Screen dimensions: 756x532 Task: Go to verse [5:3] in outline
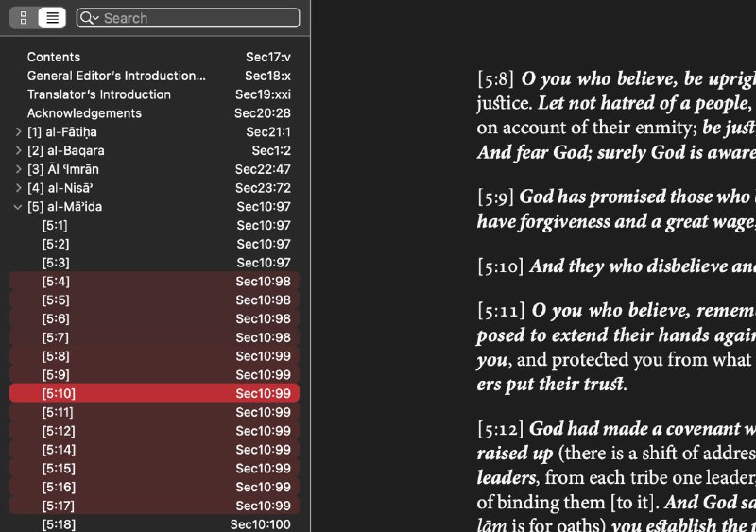click(x=154, y=263)
